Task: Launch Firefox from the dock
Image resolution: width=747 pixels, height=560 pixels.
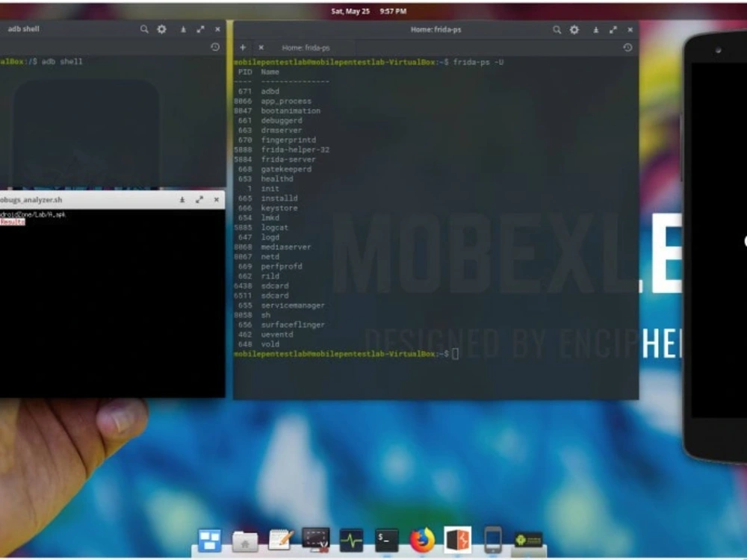Action: tap(422, 540)
